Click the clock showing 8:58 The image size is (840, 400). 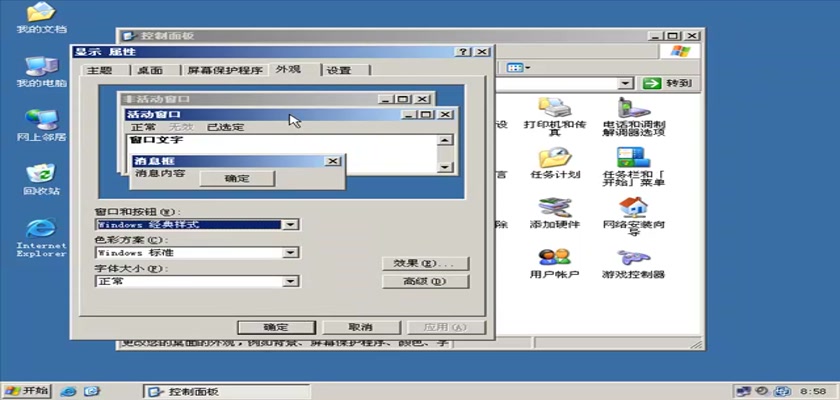[813, 391]
